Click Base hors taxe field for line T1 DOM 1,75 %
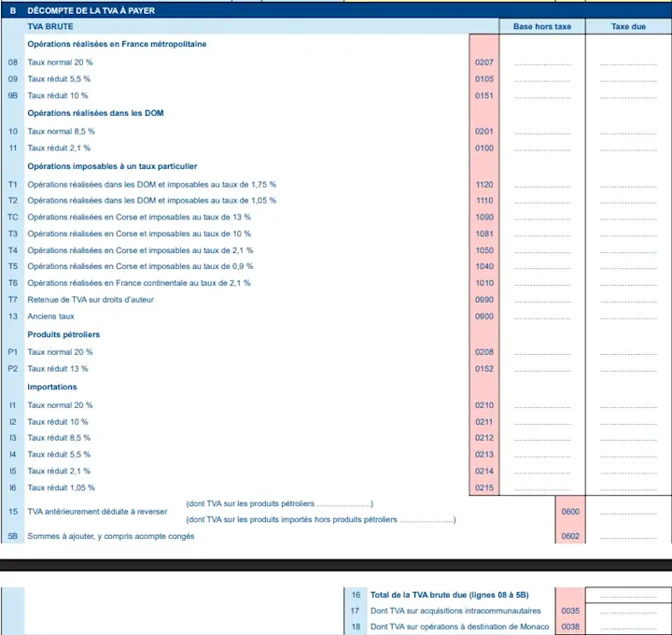The height and width of the screenshot is (635, 672). click(x=542, y=185)
